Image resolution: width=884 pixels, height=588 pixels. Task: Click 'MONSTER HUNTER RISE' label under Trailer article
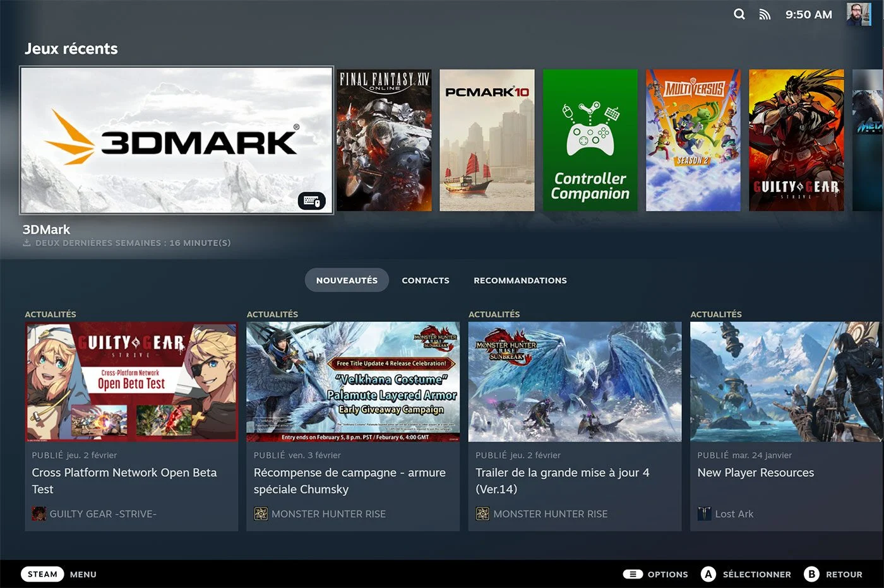point(551,514)
